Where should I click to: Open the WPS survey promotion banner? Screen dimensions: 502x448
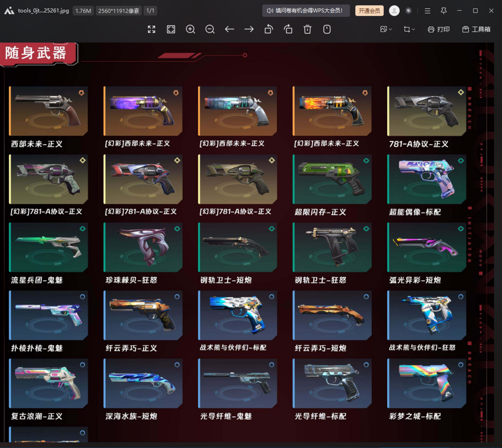[x=306, y=11]
